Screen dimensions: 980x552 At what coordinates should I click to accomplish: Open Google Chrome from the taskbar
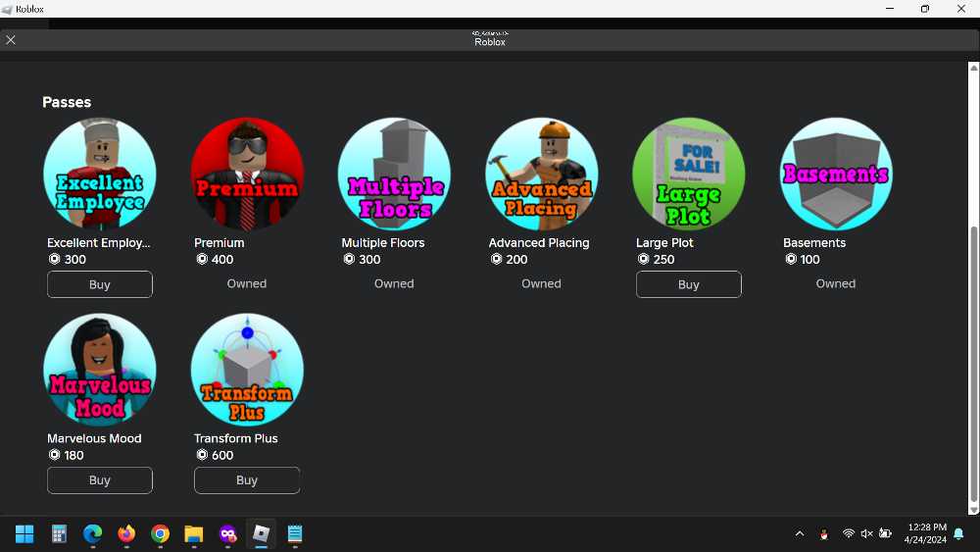160,534
